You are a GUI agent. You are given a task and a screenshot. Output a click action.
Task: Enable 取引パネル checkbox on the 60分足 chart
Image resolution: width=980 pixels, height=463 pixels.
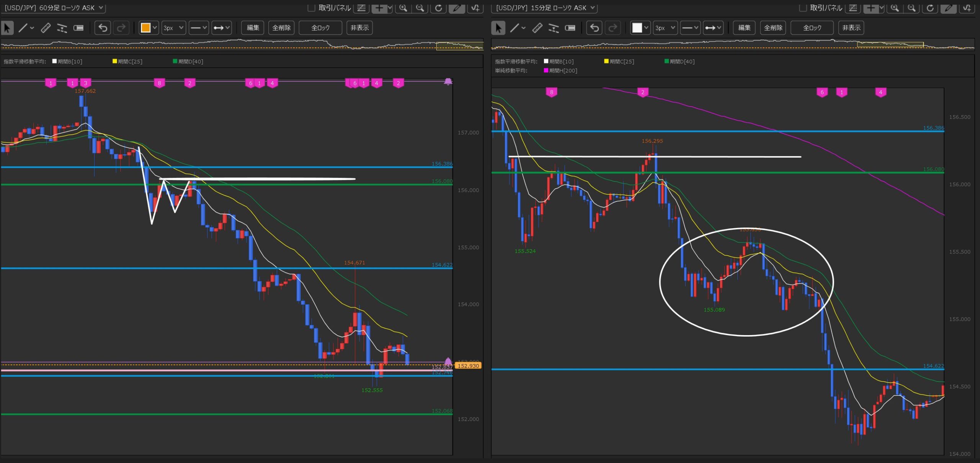[x=311, y=8]
